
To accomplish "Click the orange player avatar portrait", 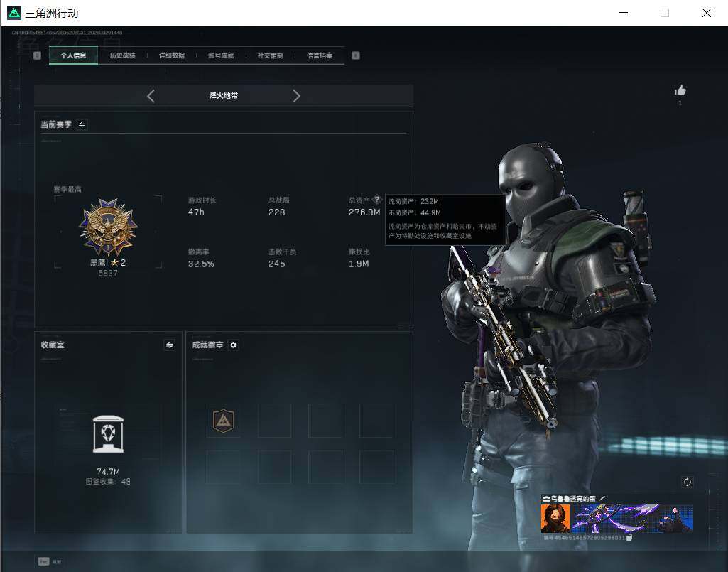I will [x=555, y=519].
